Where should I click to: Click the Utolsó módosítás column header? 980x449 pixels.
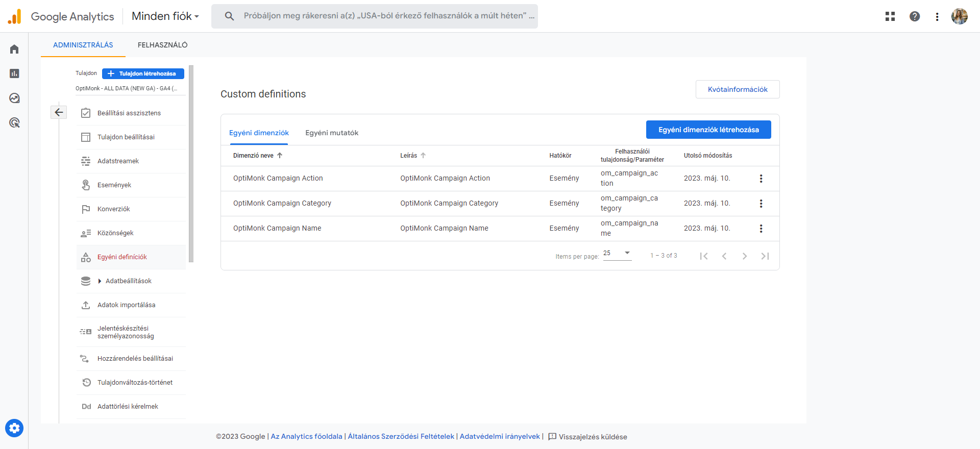tap(708, 156)
